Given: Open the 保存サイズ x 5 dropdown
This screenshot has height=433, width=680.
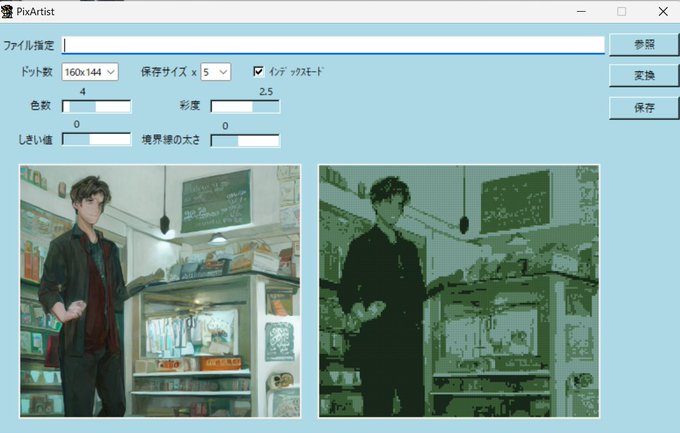Looking at the screenshot, I should pyautogui.click(x=216, y=72).
